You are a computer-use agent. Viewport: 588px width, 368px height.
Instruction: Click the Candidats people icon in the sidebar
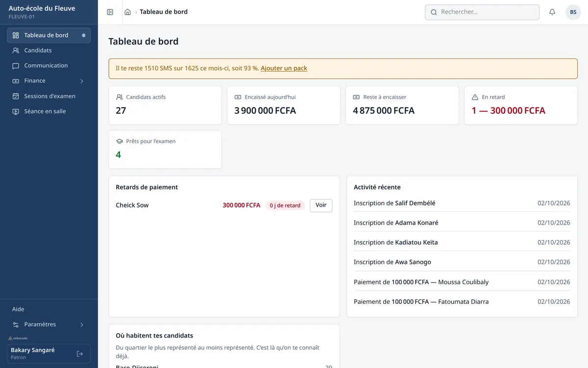point(16,51)
